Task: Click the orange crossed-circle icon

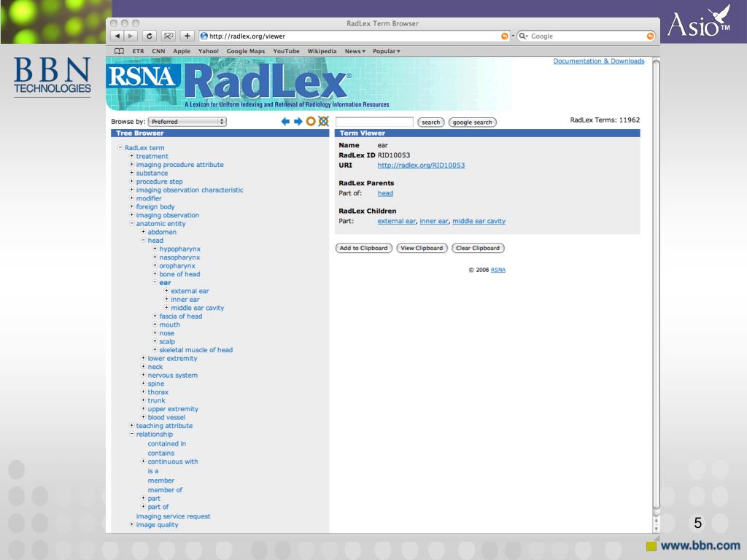Action: point(323,122)
